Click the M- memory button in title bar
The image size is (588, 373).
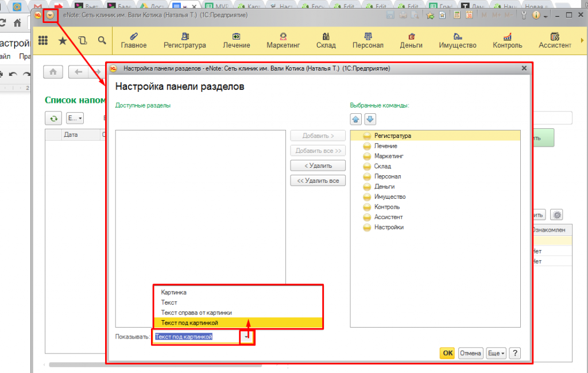509,16
